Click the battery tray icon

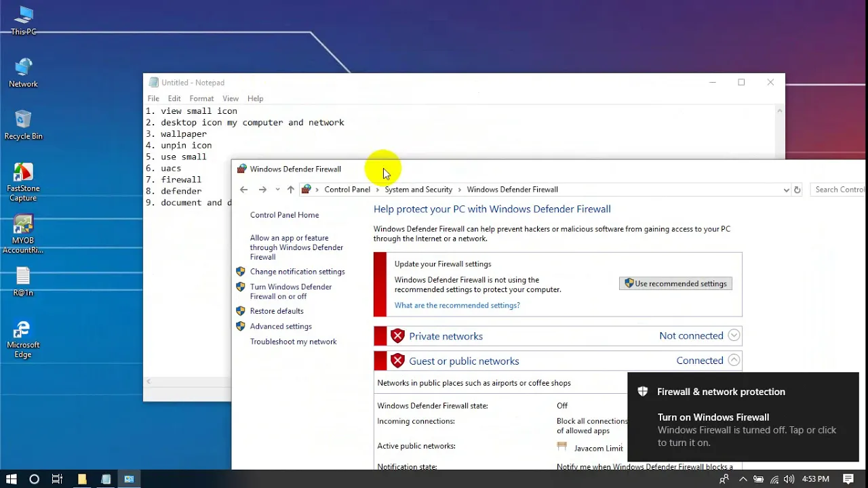pyautogui.click(x=759, y=479)
